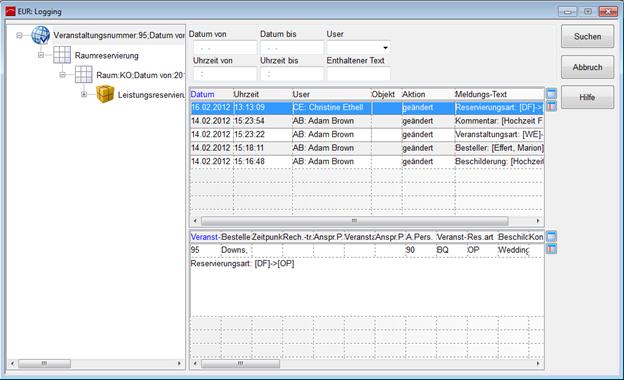Image resolution: width=624 pixels, height=380 pixels.
Task: Select the Veranstaltungsnummer:95 tree label
Action: 119,35
